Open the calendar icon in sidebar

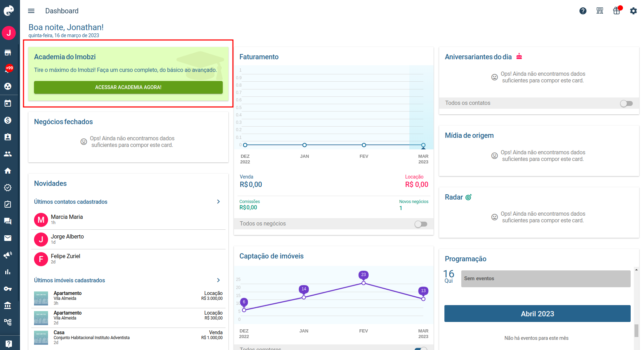click(8, 103)
